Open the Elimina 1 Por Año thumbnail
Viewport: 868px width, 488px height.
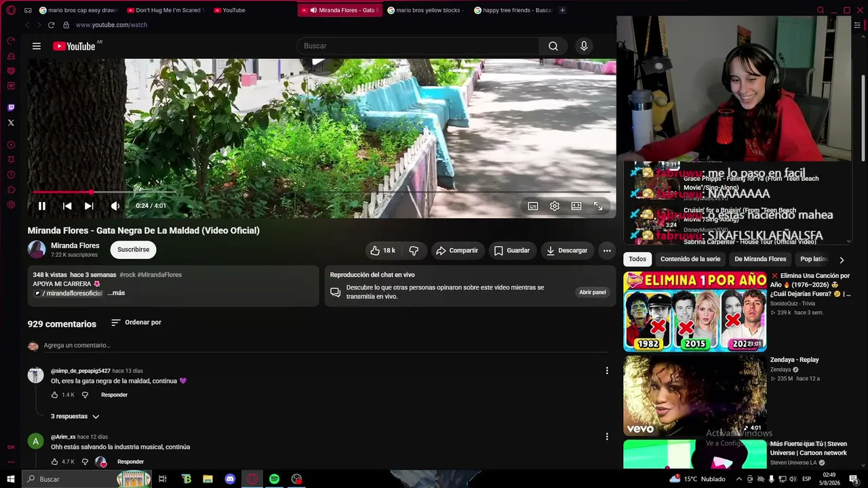pyautogui.click(x=695, y=312)
